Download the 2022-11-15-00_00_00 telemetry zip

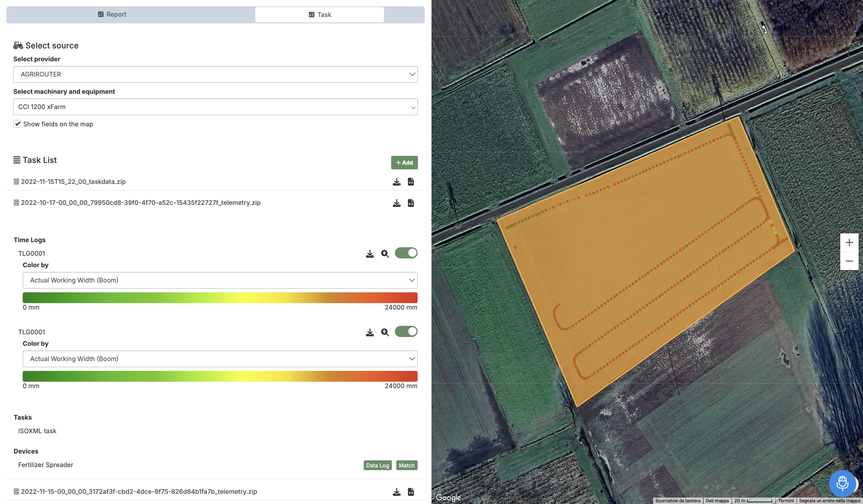(x=397, y=492)
